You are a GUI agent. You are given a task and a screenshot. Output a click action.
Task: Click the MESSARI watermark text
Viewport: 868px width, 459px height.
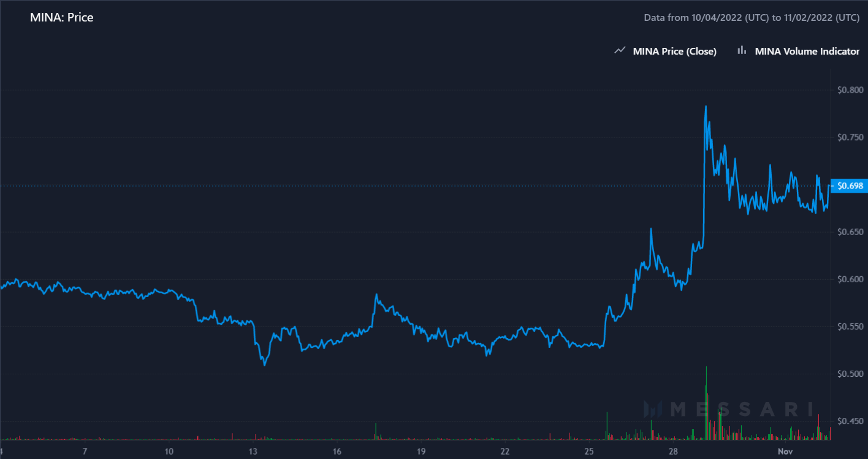742,409
